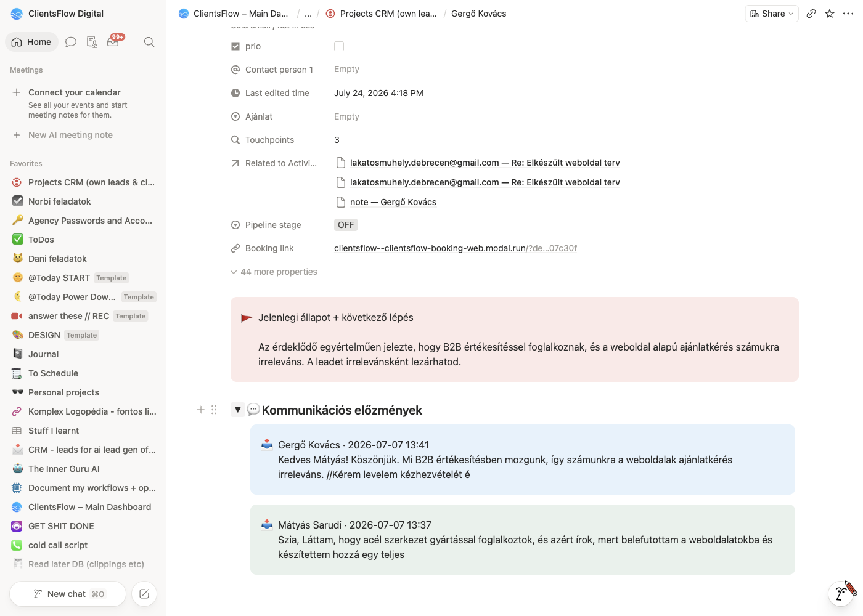Click the New chat button
The height and width of the screenshot is (616, 863).
tap(68, 594)
